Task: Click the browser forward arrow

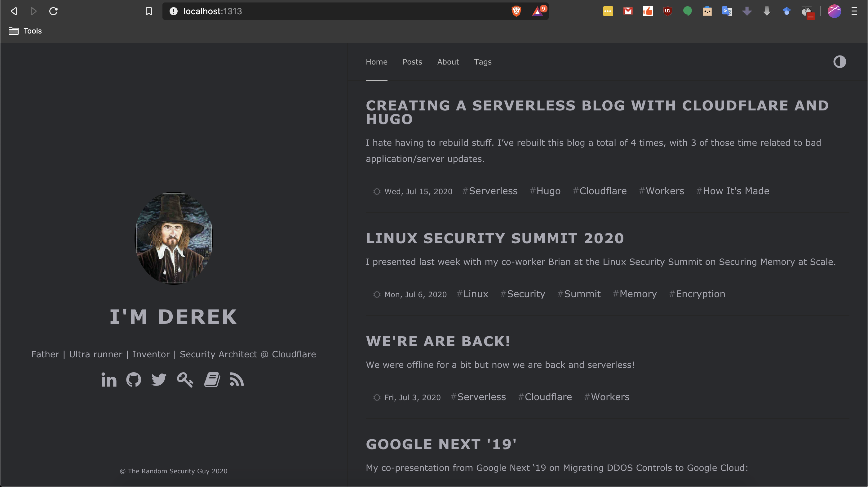Action: click(x=33, y=11)
